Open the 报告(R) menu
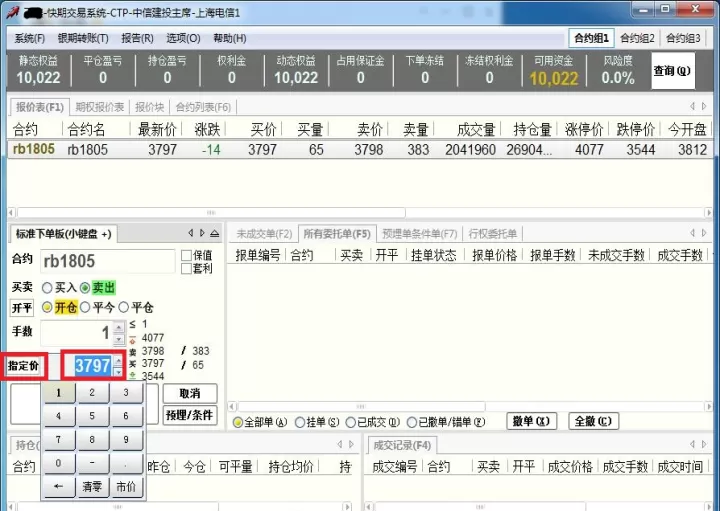This screenshot has height=511, width=720. tap(137, 38)
